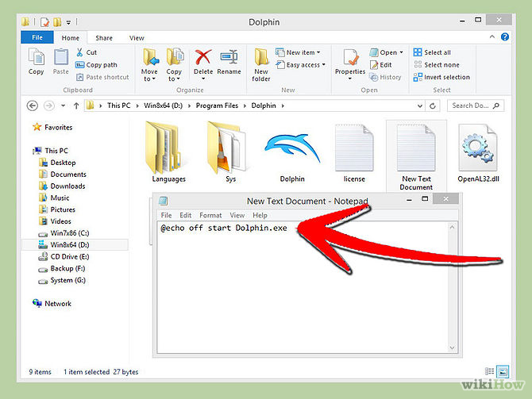The width and height of the screenshot is (532, 399).
Task: Select OpenAL32.dll file
Action: point(478,153)
